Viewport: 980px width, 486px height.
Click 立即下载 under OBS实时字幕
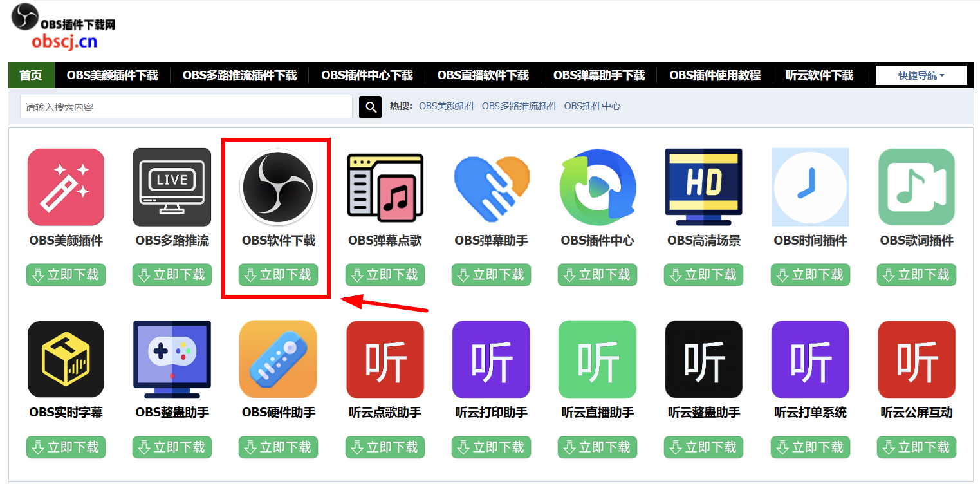66,447
